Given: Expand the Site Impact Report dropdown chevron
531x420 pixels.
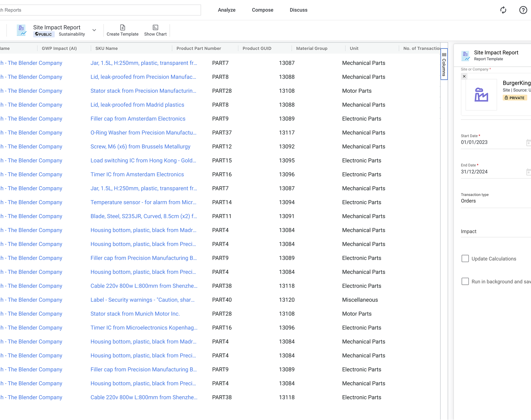Looking at the screenshot, I should click(94, 30).
